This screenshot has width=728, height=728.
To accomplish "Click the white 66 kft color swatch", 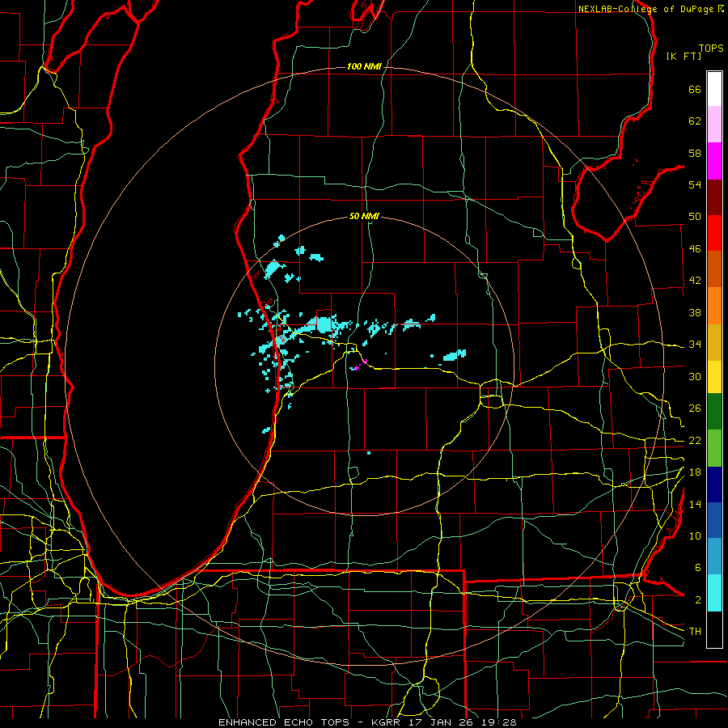I will 714,89.
